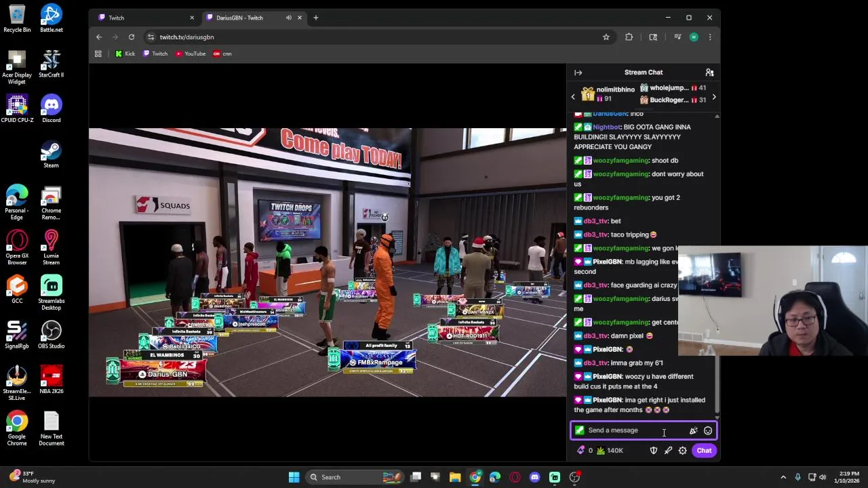This screenshot has width=868, height=488.
Task: Open the Twitch bookmark
Action: [x=155, y=54]
